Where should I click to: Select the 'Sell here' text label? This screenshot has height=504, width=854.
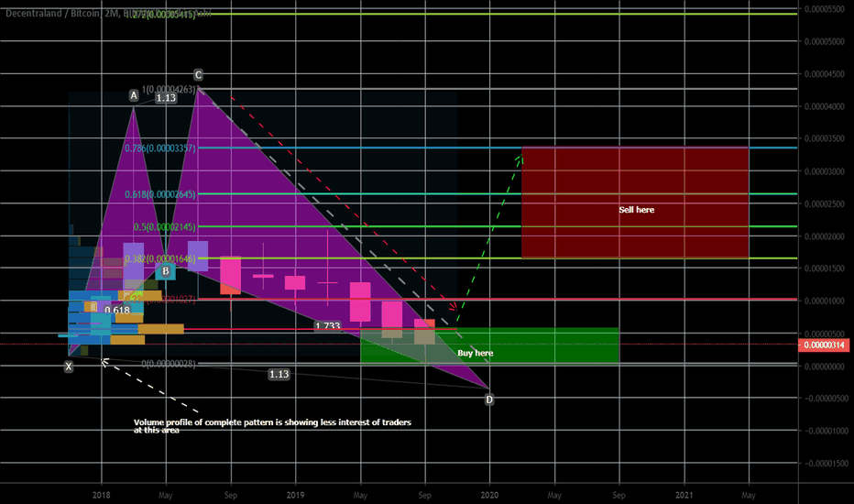click(636, 210)
